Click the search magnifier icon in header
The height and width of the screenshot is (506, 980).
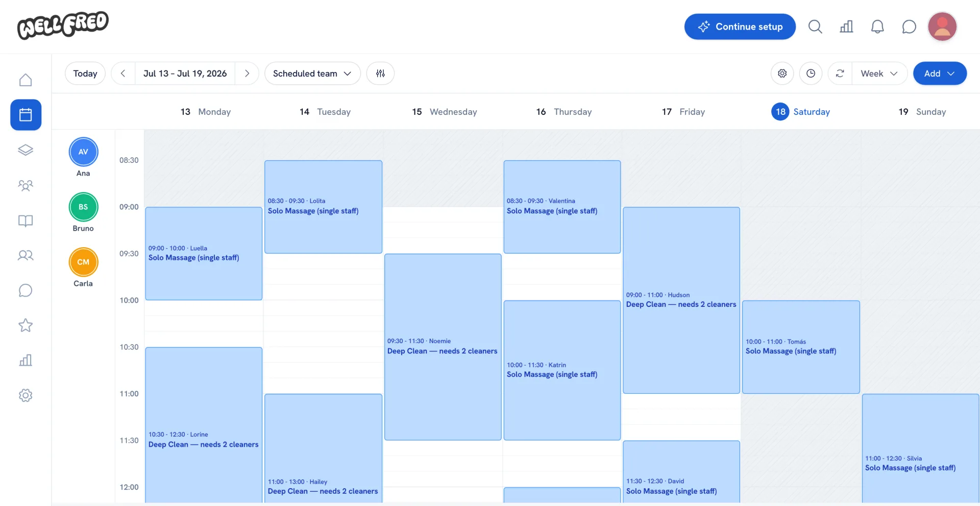click(815, 27)
